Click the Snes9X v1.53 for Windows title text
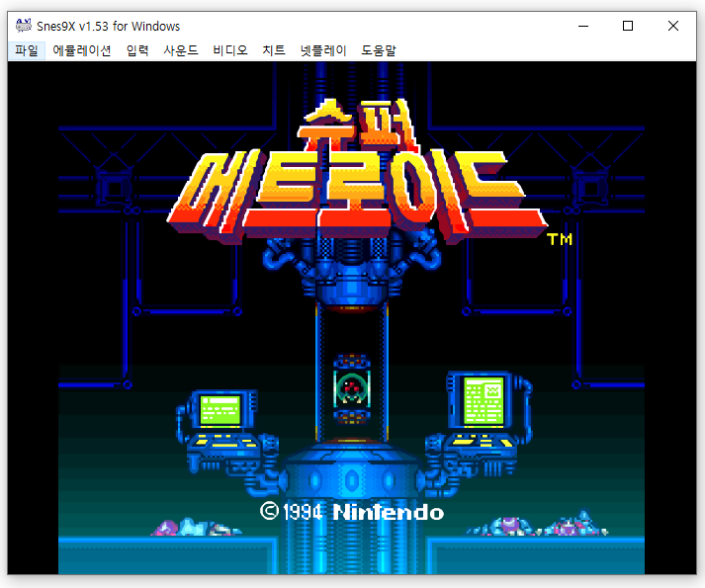This screenshot has width=705, height=588. coord(109,26)
